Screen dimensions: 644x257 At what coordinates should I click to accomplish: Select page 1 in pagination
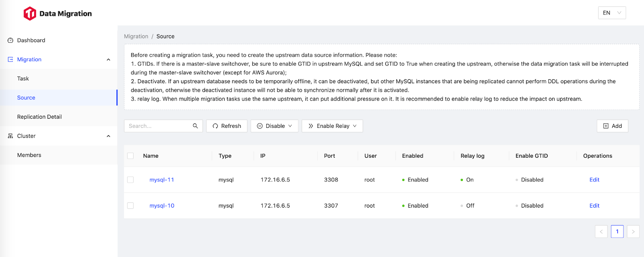[x=617, y=231]
